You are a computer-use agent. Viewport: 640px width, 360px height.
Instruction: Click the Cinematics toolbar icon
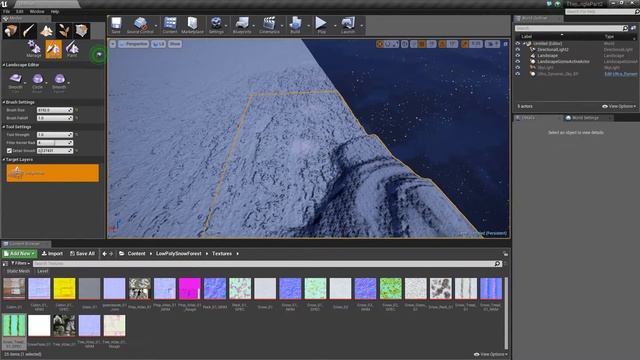click(x=269, y=25)
